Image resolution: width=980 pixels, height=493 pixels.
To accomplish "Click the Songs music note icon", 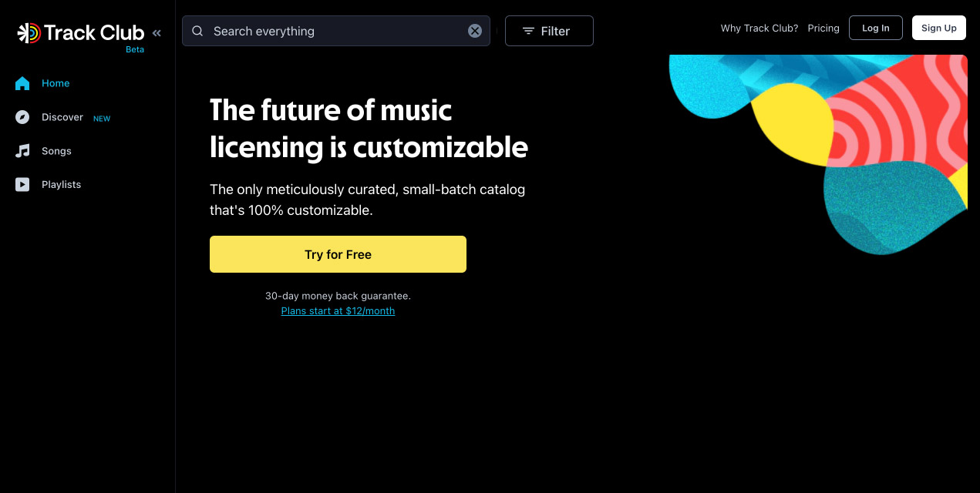I will click(x=22, y=151).
